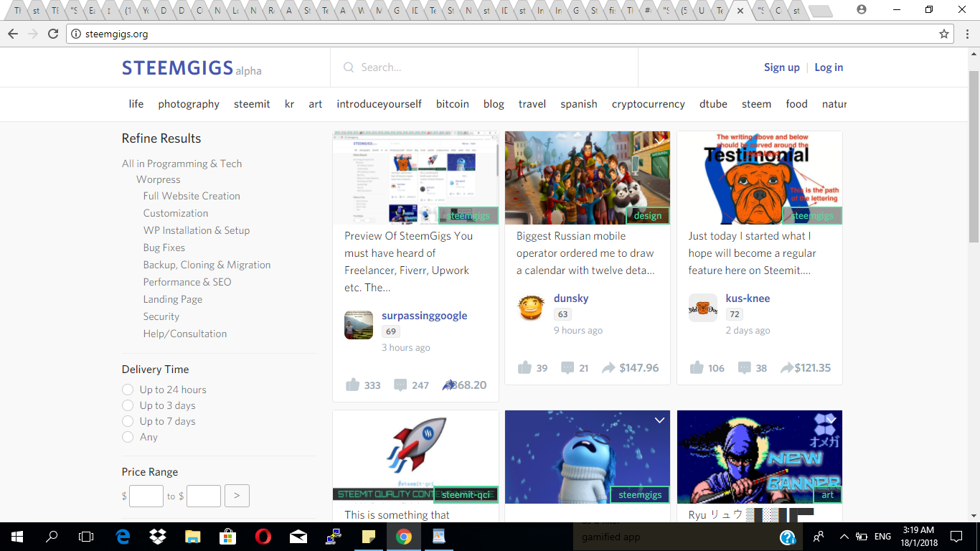
Task: Click All in Programming & Tech
Action: point(182,164)
